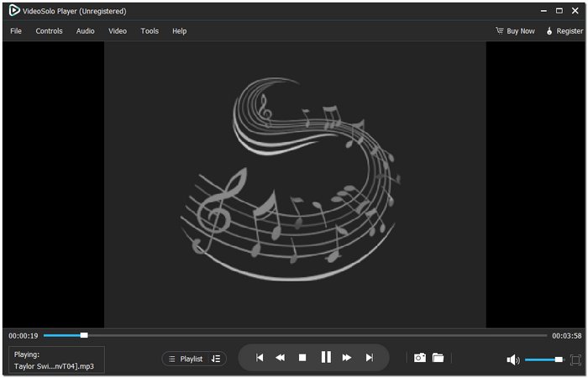Open the playlist sort order icon
Screen dimensions: 588x378
pos(216,359)
